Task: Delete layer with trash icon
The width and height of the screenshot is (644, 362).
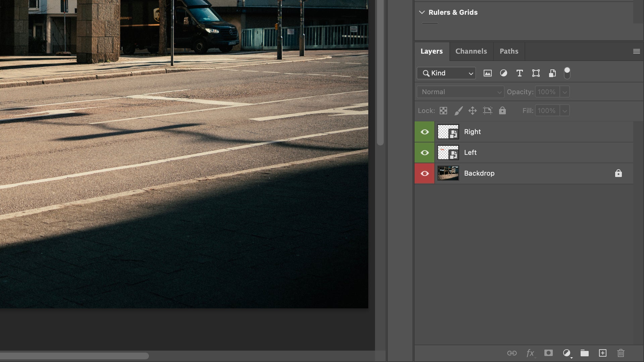Action: pyautogui.click(x=621, y=353)
